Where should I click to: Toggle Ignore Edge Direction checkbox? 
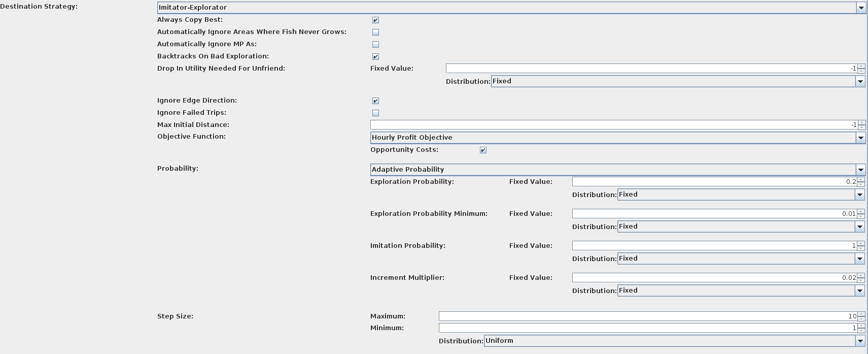375,101
